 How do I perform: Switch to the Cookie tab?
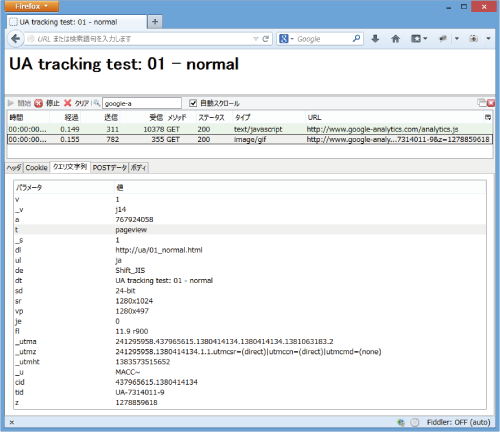click(36, 168)
